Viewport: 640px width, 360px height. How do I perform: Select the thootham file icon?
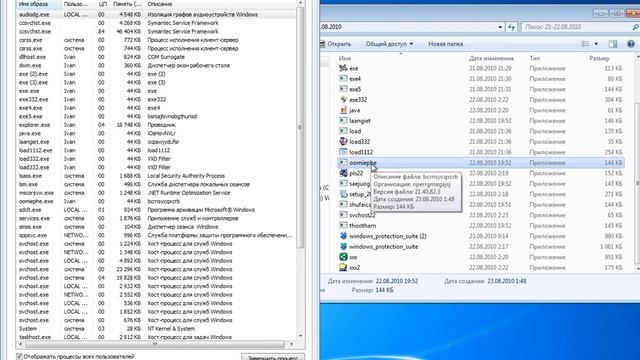pos(343,225)
